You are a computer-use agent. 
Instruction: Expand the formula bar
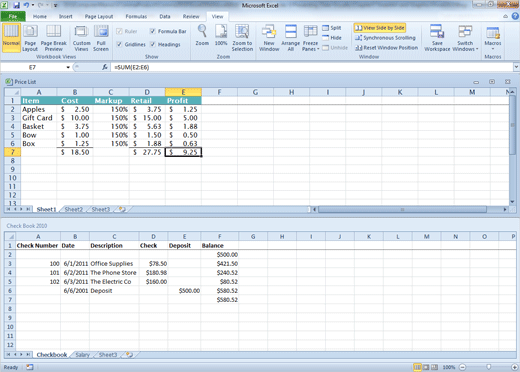click(x=516, y=67)
